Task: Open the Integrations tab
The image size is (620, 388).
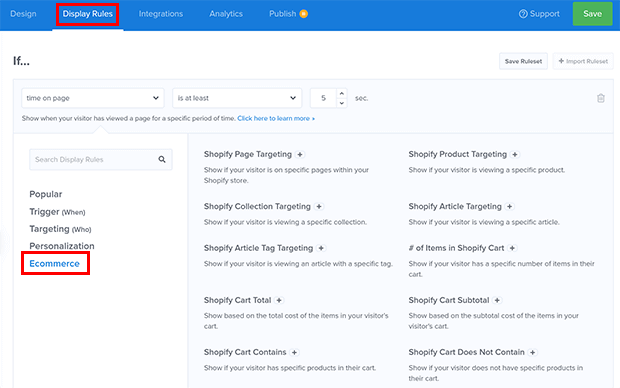Action: 161,14
